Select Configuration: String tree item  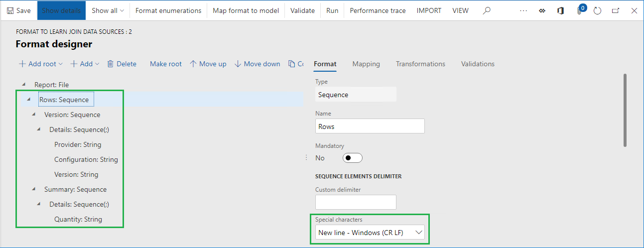pos(86,159)
